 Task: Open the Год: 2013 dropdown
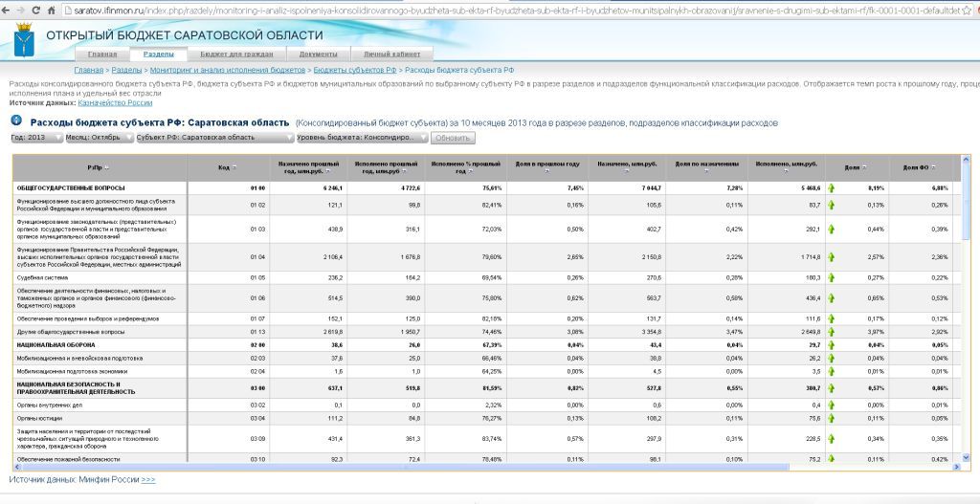[x=37, y=138]
